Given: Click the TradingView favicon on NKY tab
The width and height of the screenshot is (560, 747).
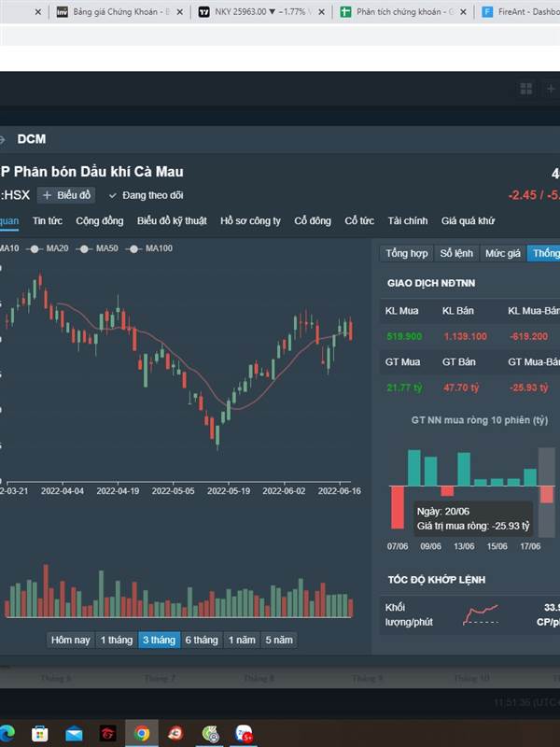Looking at the screenshot, I should click(x=203, y=12).
